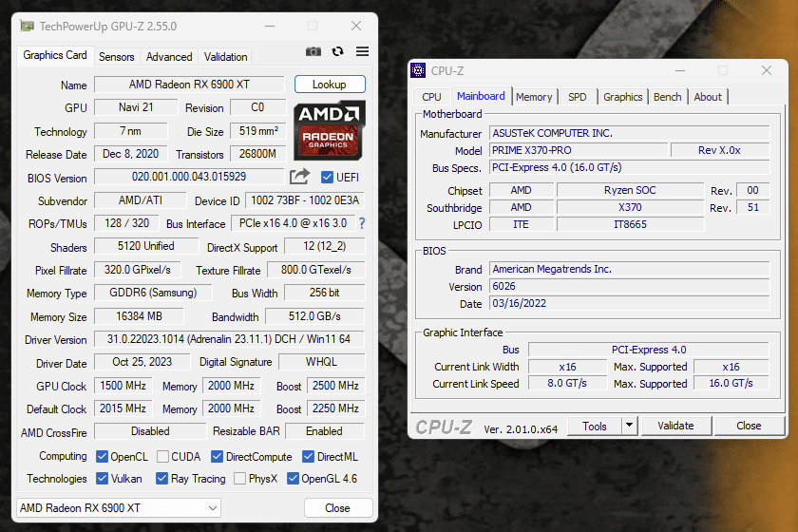This screenshot has width=798, height=532.
Task: Switch to CPU-Z Graphics tab
Action: tap(623, 97)
